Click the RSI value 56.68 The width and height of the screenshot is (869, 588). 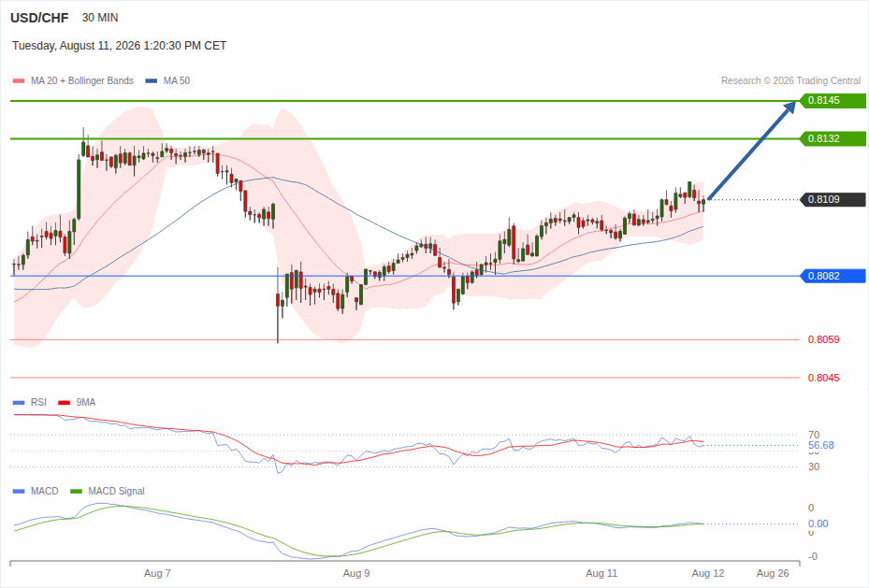pyautogui.click(x=820, y=445)
